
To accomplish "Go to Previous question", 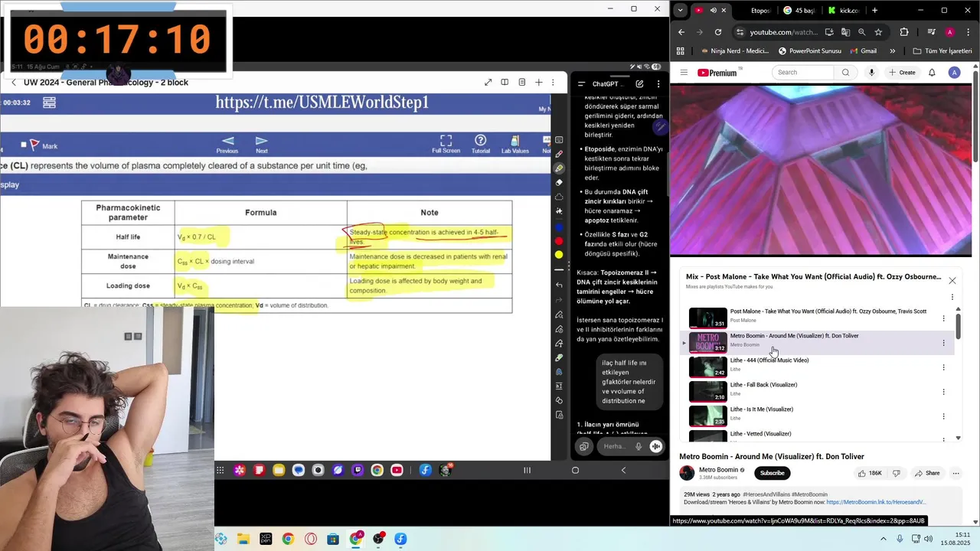I will 227,144.
